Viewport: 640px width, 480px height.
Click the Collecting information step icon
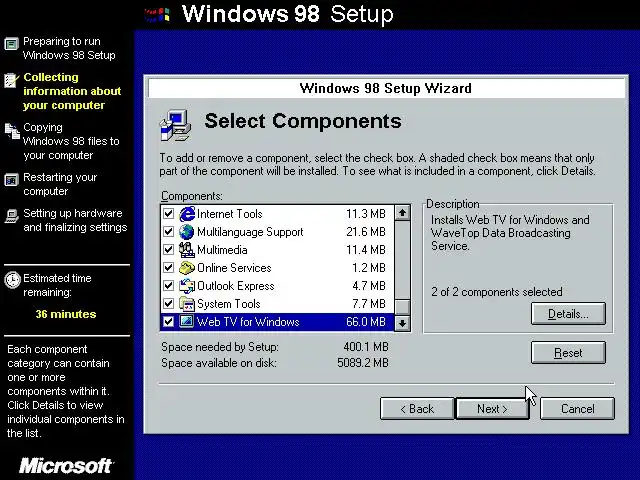click(11, 80)
